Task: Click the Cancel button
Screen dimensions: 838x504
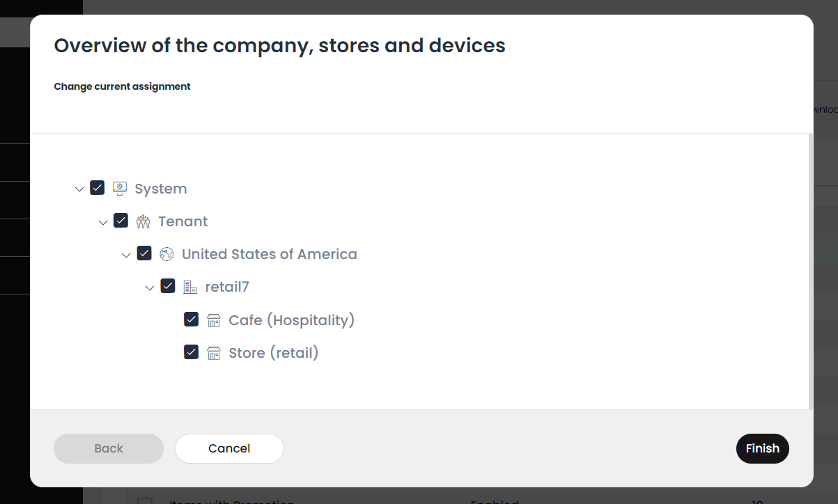Action: [x=229, y=448]
